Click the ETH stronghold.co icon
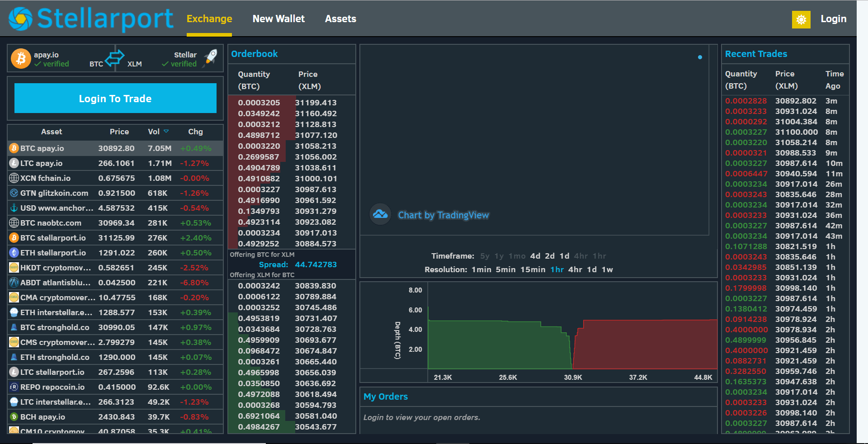868x444 pixels. point(14,357)
